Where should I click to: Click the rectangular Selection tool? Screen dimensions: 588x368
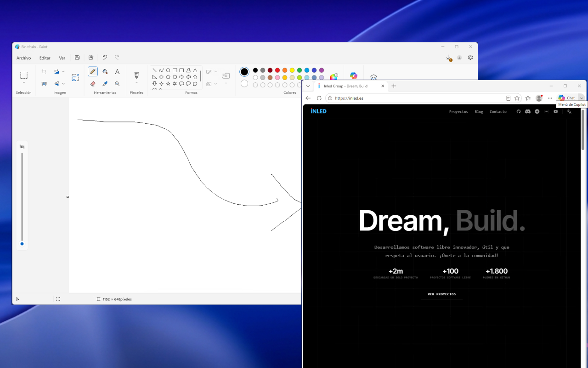tap(24, 75)
